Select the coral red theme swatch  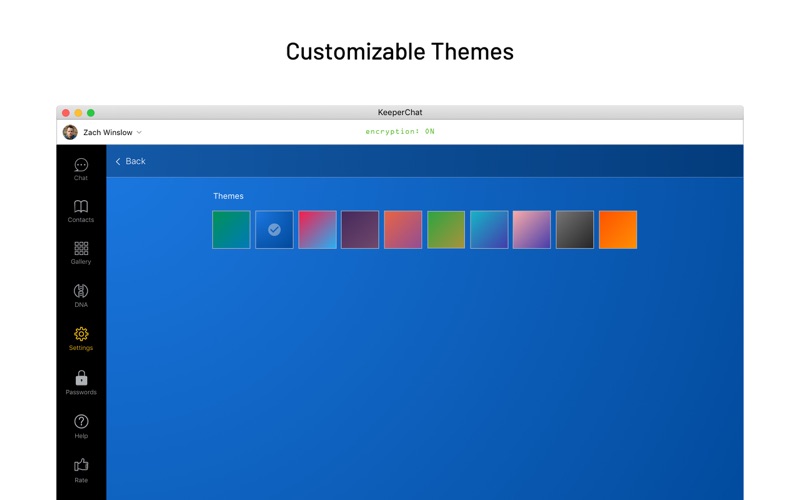click(403, 230)
